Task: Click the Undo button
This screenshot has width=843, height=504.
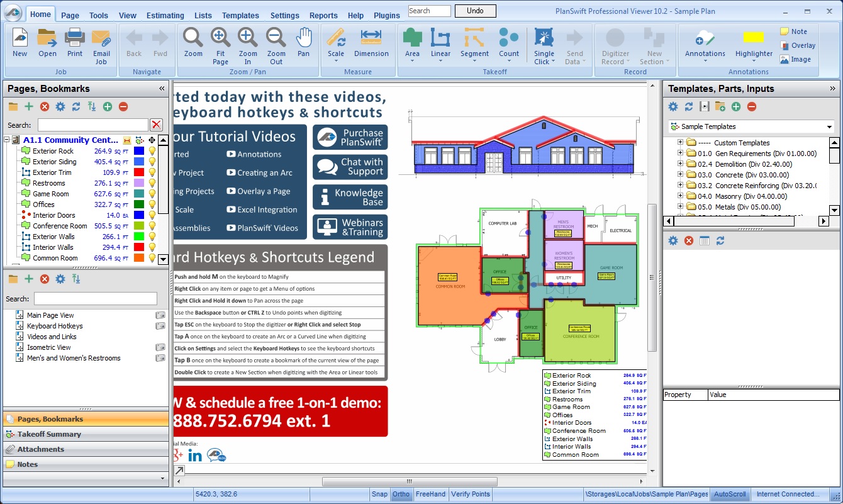Action: (x=475, y=11)
